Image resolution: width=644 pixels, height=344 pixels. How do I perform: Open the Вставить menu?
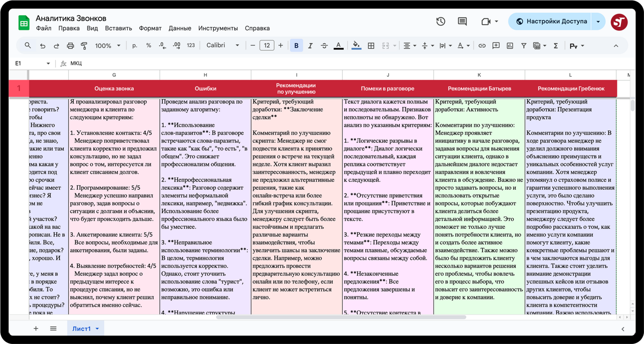tap(118, 28)
